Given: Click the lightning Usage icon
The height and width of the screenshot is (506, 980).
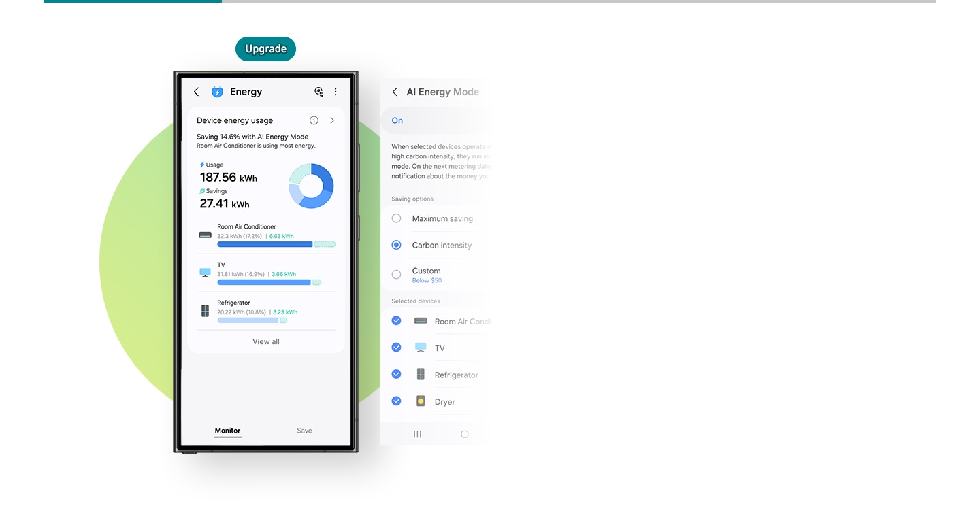Looking at the screenshot, I should click(x=202, y=165).
